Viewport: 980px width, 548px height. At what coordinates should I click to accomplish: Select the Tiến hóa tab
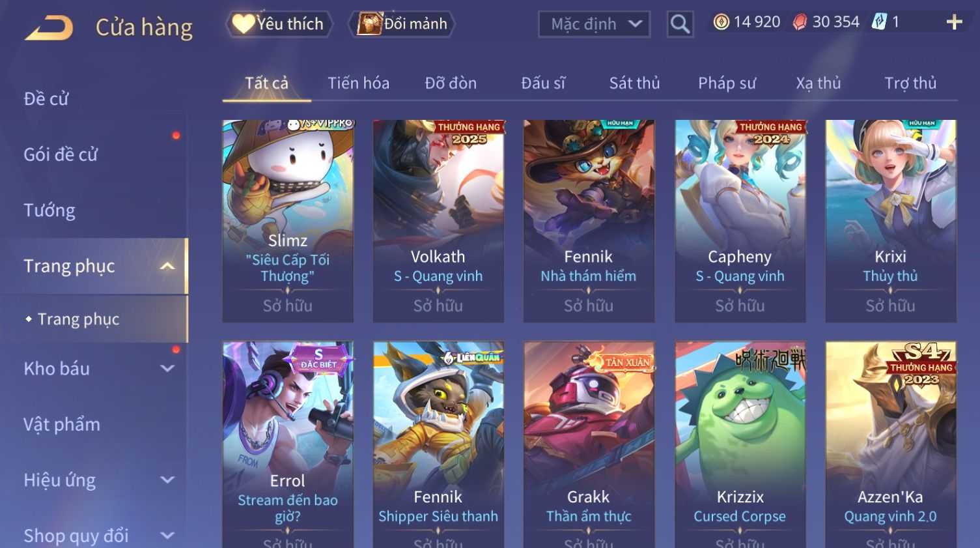pos(358,83)
